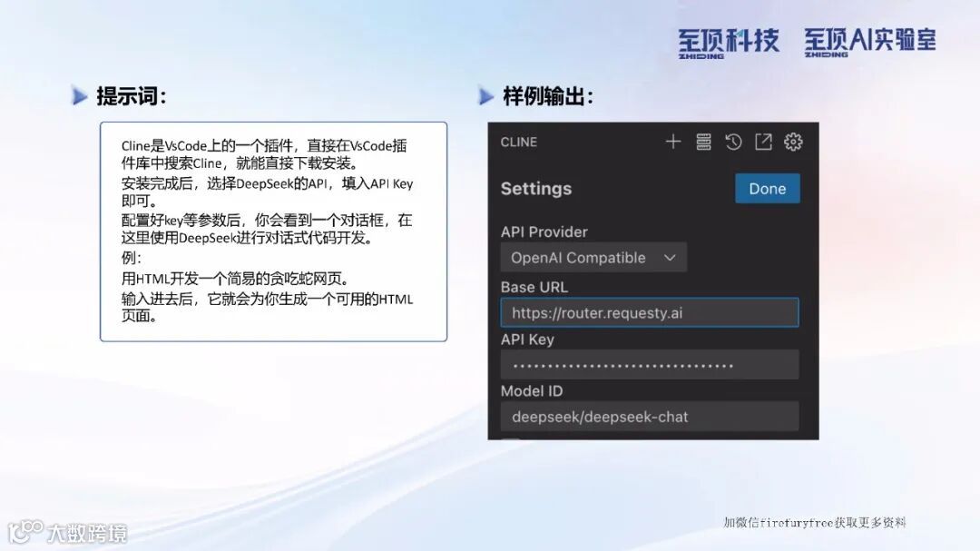Click the Settings heading text
Image resolution: width=980 pixels, height=551 pixels.
tap(536, 188)
